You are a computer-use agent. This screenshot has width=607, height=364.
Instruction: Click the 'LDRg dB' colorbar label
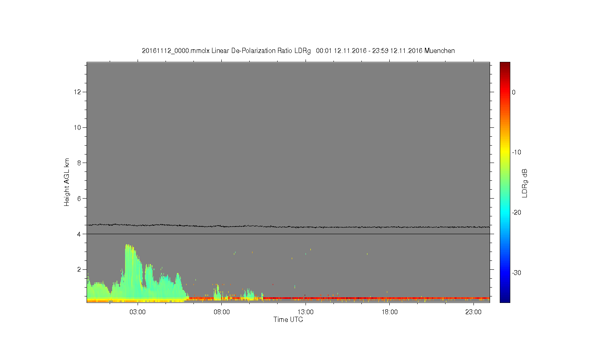[x=525, y=183]
